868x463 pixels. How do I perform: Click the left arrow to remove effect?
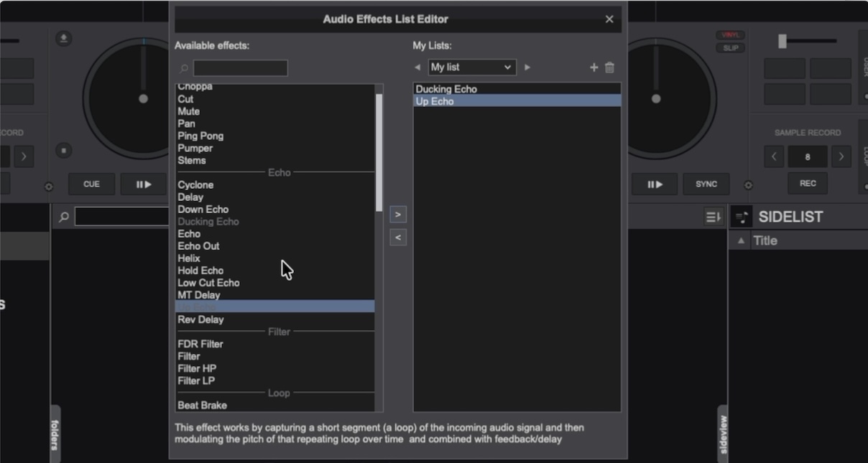tap(398, 237)
